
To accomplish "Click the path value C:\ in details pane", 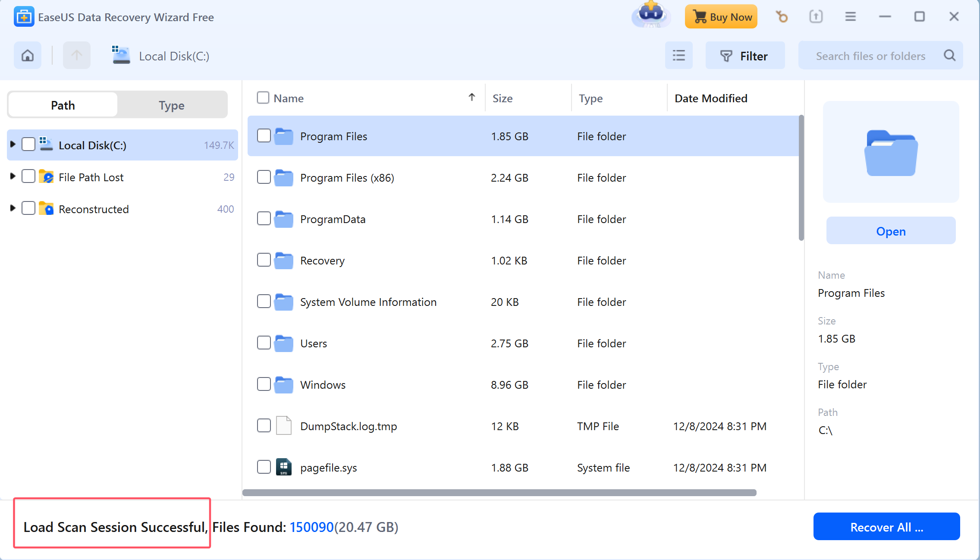I will 825,430.
